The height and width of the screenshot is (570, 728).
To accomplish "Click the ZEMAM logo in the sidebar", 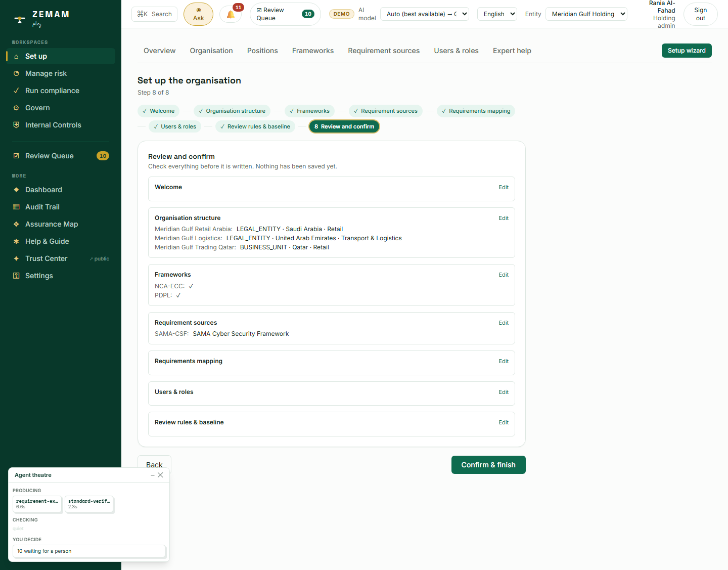I will (41, 18).
